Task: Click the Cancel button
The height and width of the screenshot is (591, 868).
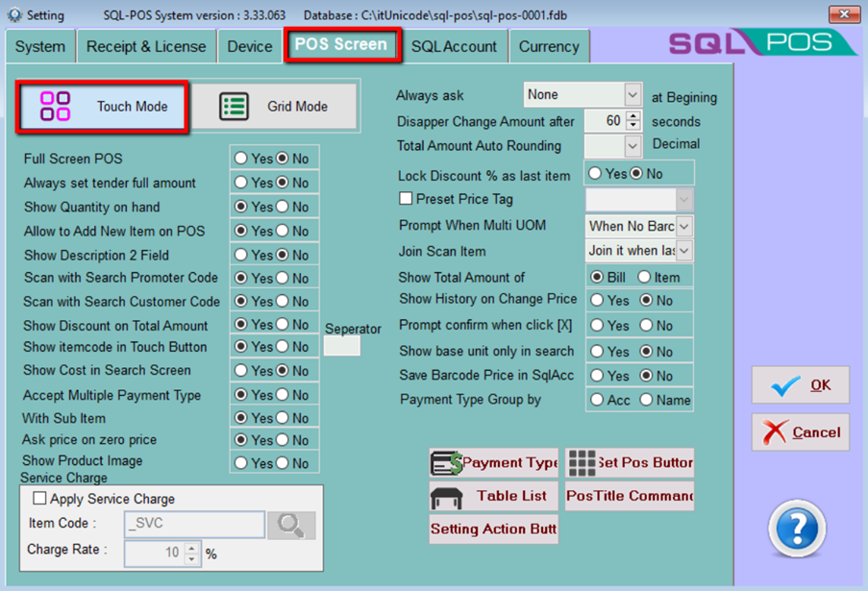Action: coord(801,432)
